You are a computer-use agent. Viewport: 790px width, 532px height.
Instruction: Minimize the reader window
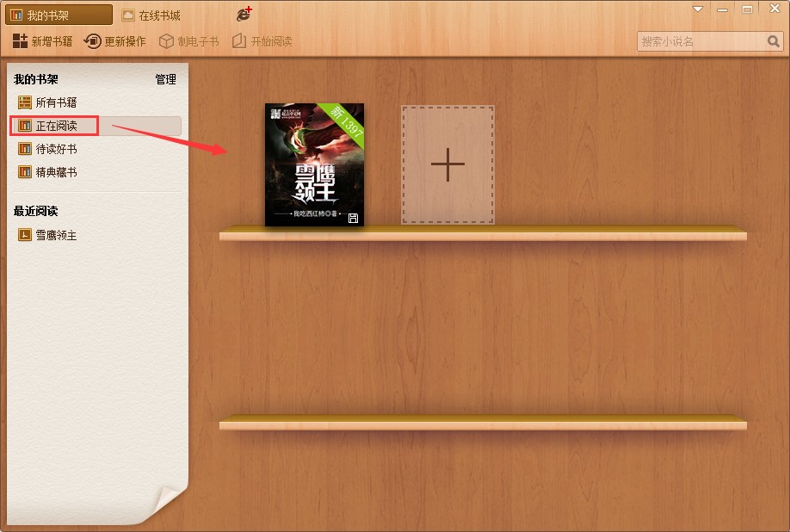723,9
